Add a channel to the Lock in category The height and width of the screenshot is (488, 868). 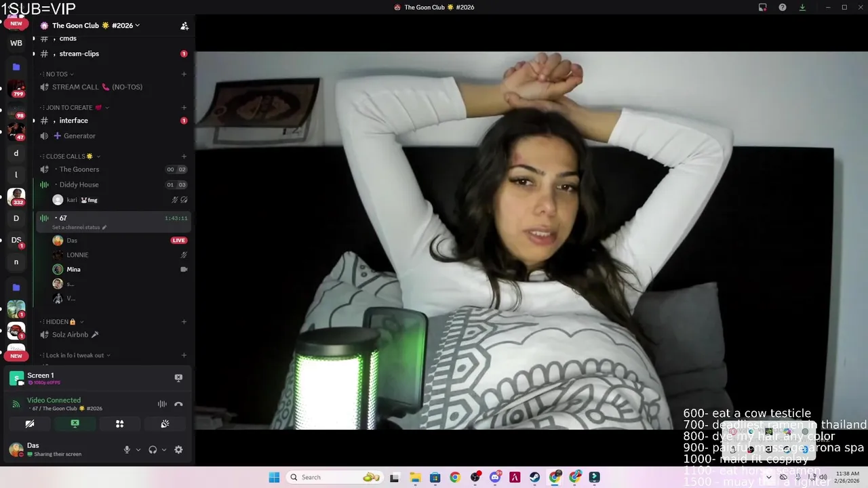click(184, 355)
